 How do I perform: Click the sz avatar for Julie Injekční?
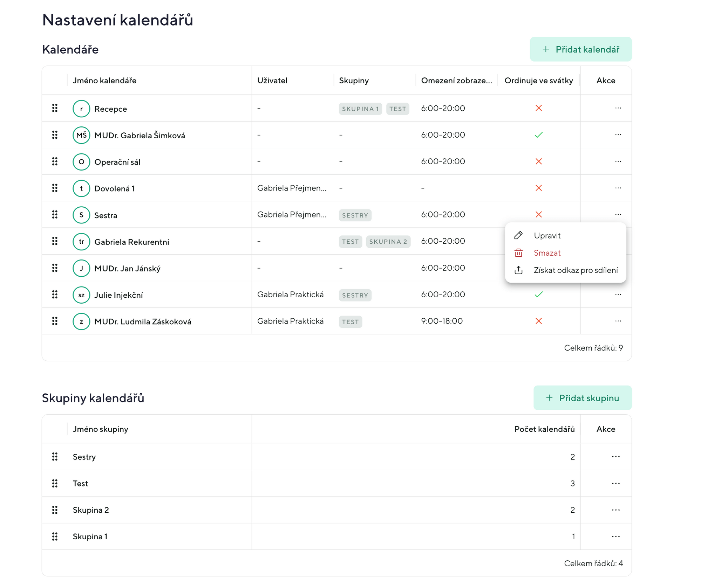[81, 295]
